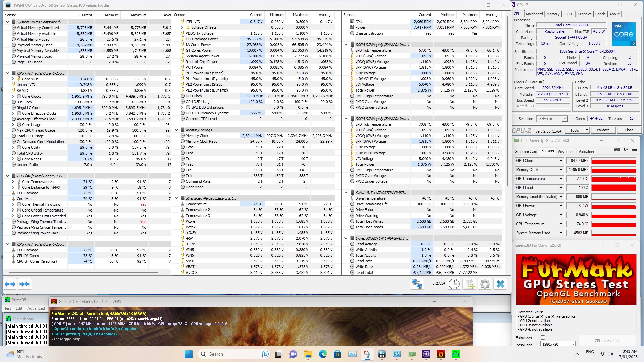Viewport: 644px width, 362px height.
Task: Expand Core Clocks row in HWiNFO
Action: pos(13,96)
